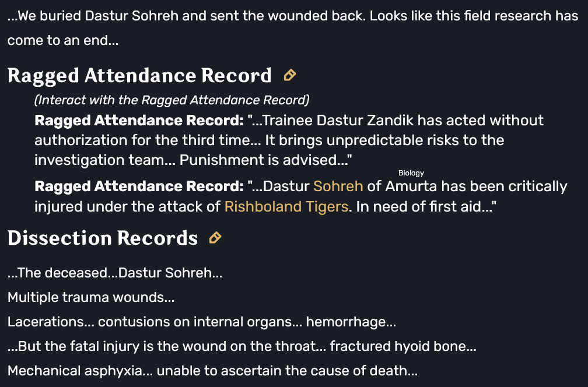Click the italic Interact with the Ragged Attendance Record note

pos(171,100)
